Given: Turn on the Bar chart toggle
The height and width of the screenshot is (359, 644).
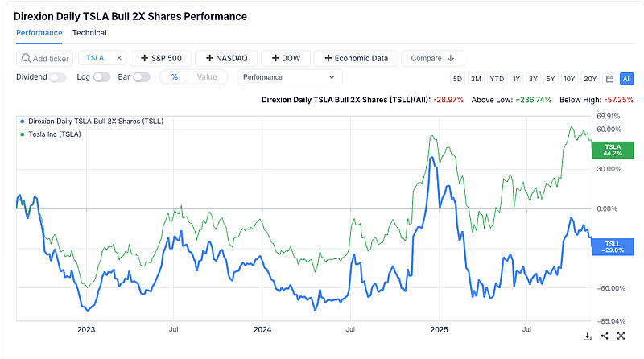Looking at the screenshot, I should pyautogui.click(x=142, y=77).
